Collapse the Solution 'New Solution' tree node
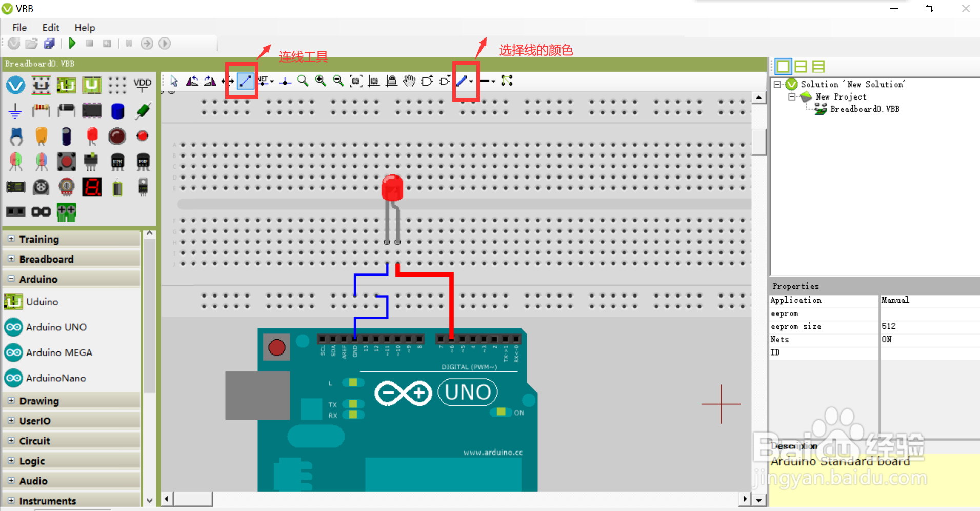Viewport: 980px width, 511px height. pyautogui.click(x=777, y=84)
